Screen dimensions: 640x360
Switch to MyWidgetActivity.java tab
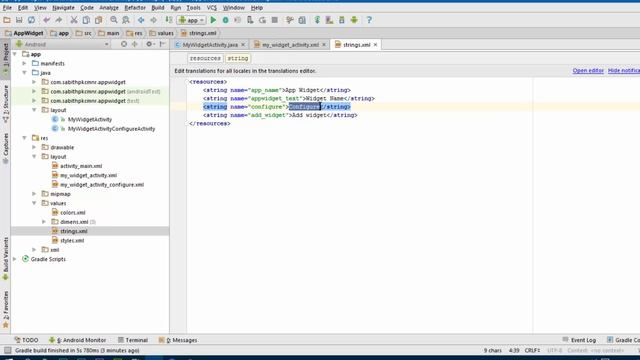coord(210,45)
